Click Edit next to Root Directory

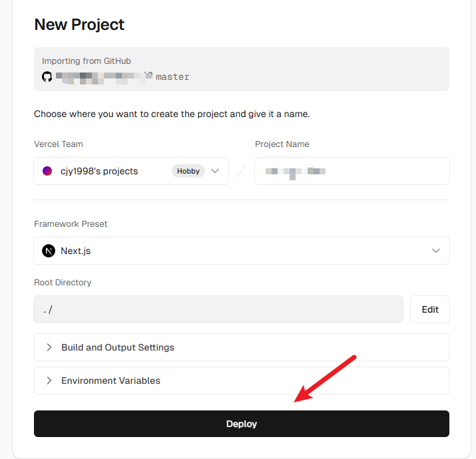point(430,309)
